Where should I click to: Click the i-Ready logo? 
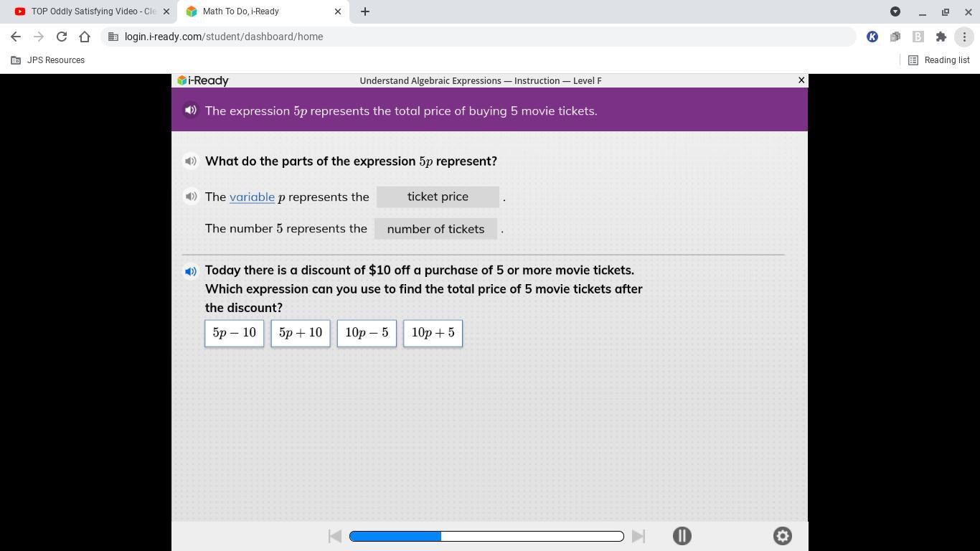pos(203,80)
